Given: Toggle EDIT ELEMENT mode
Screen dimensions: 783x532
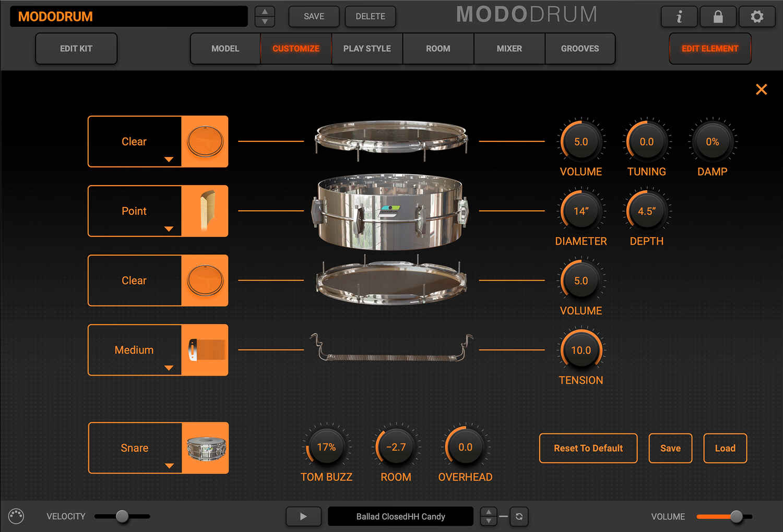Looking at the screenshot, I should coord(710,49).
